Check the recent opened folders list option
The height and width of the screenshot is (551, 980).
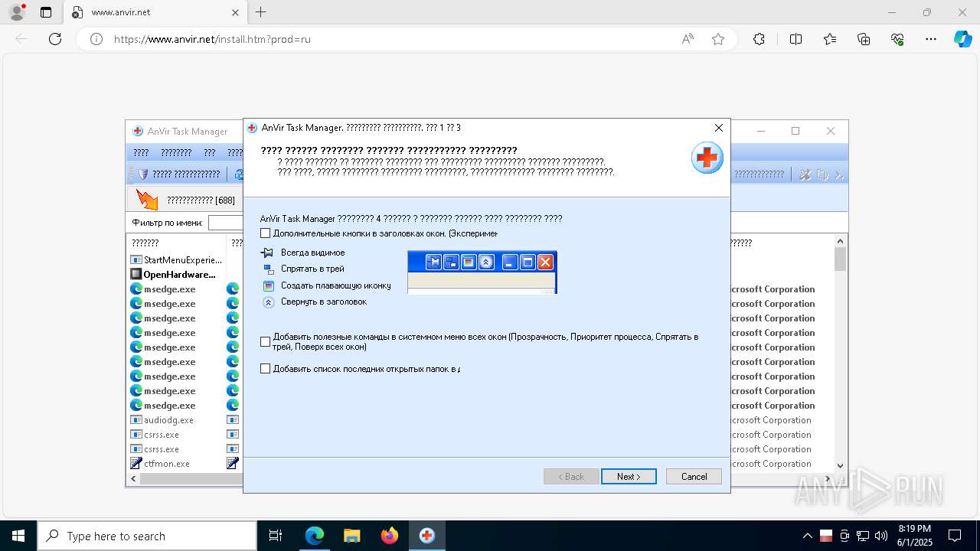point(266,369)
